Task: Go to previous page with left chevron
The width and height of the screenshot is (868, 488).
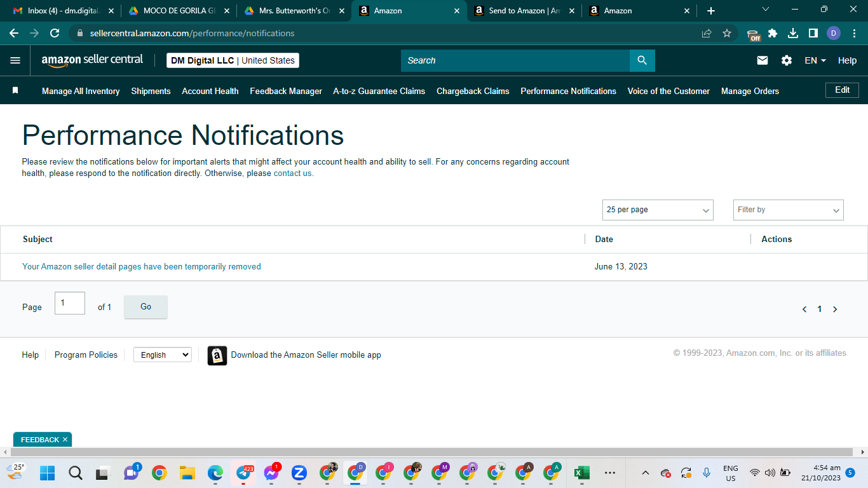Action: pyautogui.click(x=804, y=309)
